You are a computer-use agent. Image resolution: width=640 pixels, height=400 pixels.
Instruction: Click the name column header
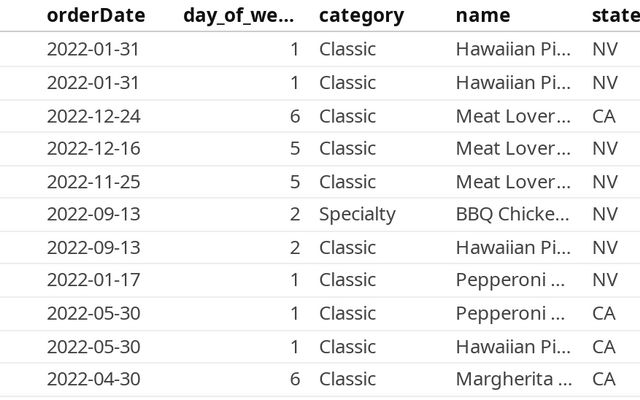[x=482, y=15]
